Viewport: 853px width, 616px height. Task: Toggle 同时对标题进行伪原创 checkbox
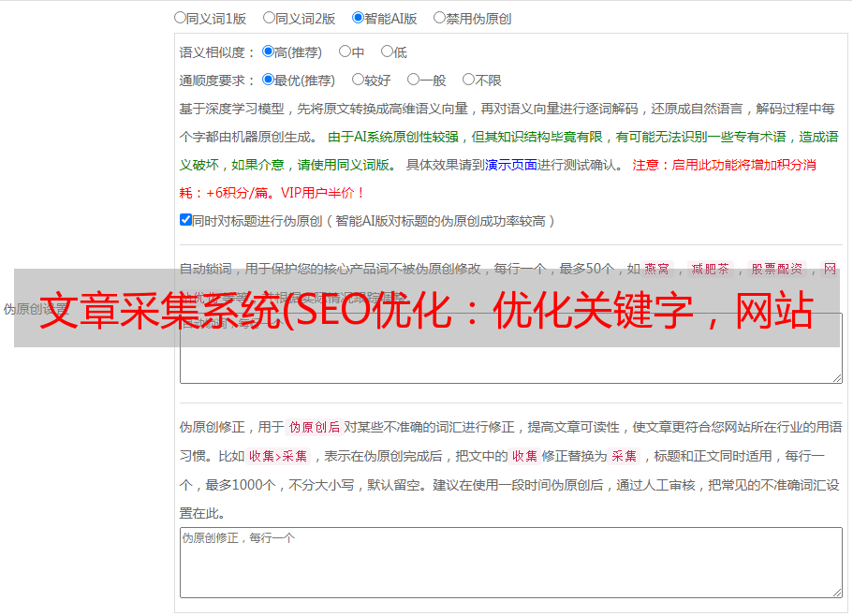pyautogui.click(x=185, y=220)
